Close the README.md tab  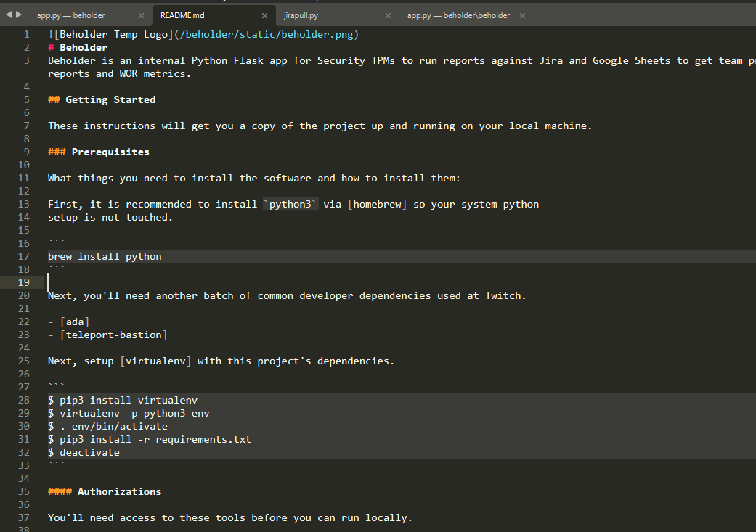point(264,16)
